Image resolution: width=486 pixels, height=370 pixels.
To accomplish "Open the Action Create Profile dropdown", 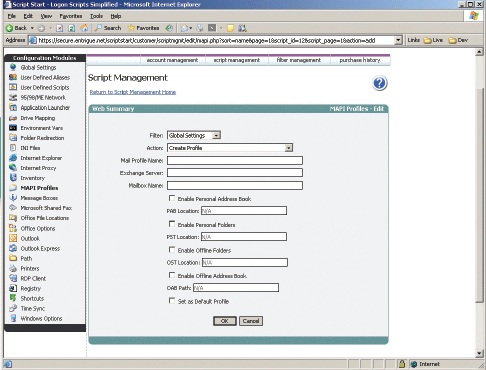I will click(230, 148).
